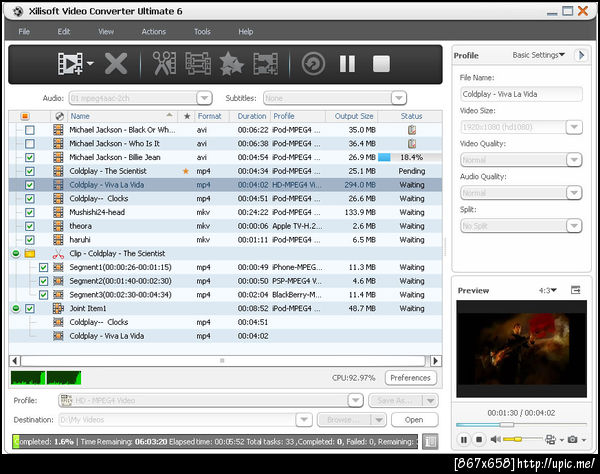Check Michael Jackson - Who Is It checkbox
600x474 pixels.
click(29, 144)
